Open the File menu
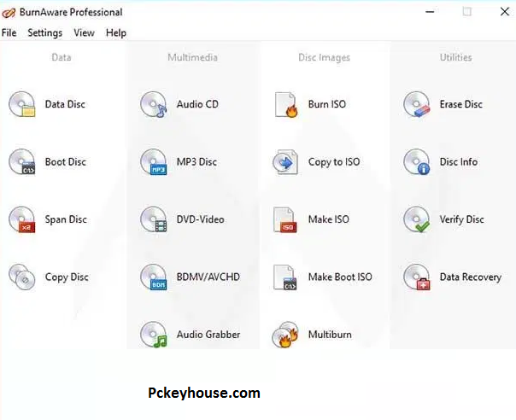Viewport: 516px width, 420px height. [x=9, y=33]
